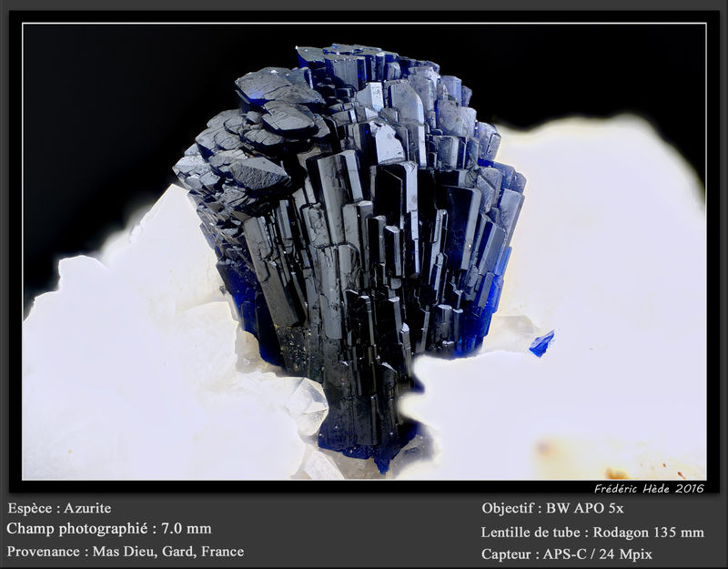Click the 'Capteur : APS-C / 24 Mpix' line

(x=566, y=554)
